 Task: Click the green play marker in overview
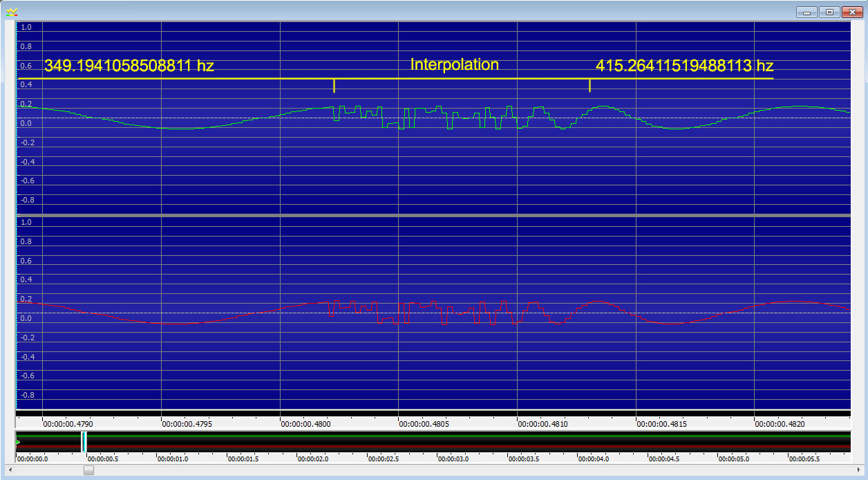(18, 441)
